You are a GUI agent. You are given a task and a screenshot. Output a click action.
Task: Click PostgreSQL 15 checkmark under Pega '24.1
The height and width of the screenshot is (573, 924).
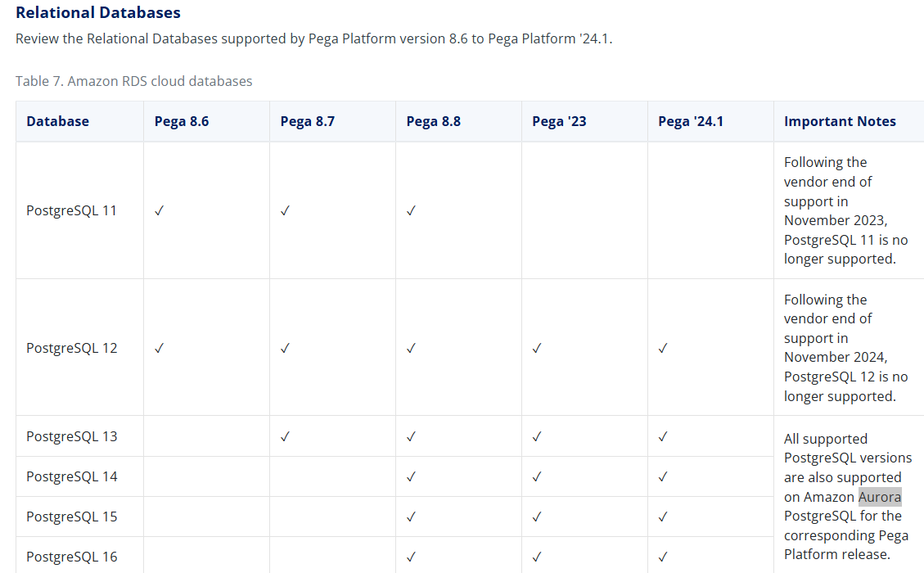point(663,517)
